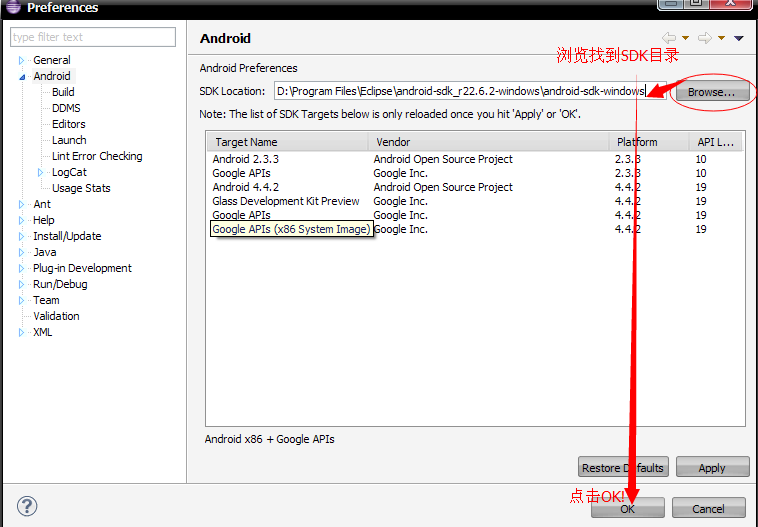Expand the General tree node
This screenshot has height=527, width=758.
click(x=21, y=60)
